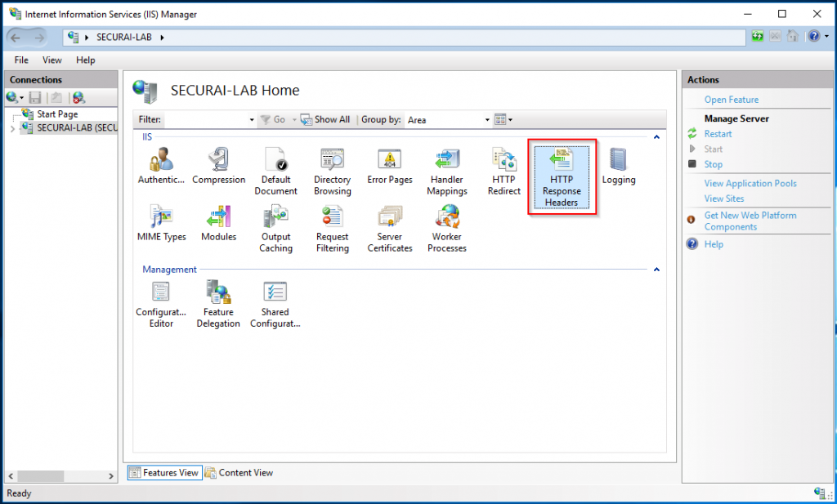
Task: Select Start Page in Connections tree
Action: (x=57, y=114)
